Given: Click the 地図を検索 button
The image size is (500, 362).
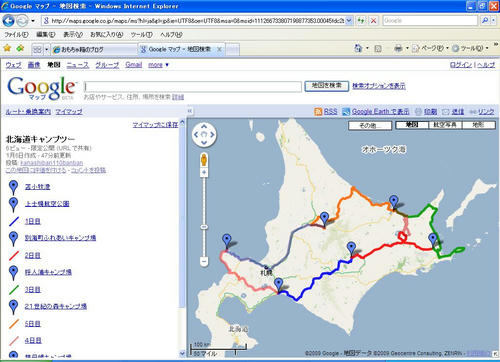Looking at the screenshot, I should [326, 86].
